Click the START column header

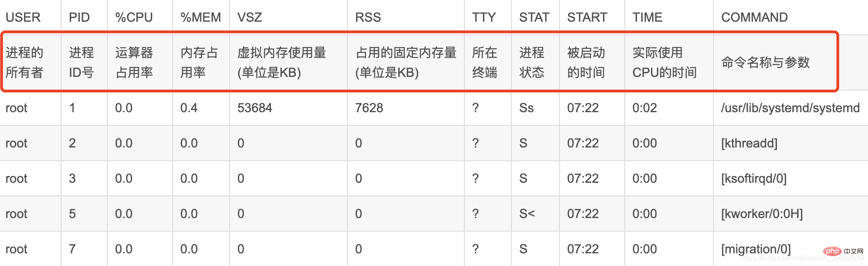coord(587,17)
